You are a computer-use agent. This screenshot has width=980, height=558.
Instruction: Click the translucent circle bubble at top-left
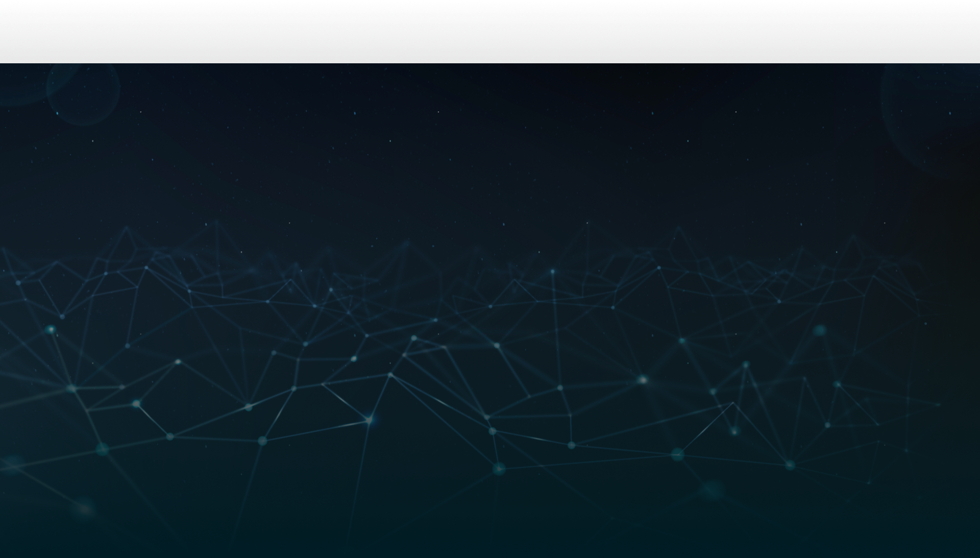point(83,89)
